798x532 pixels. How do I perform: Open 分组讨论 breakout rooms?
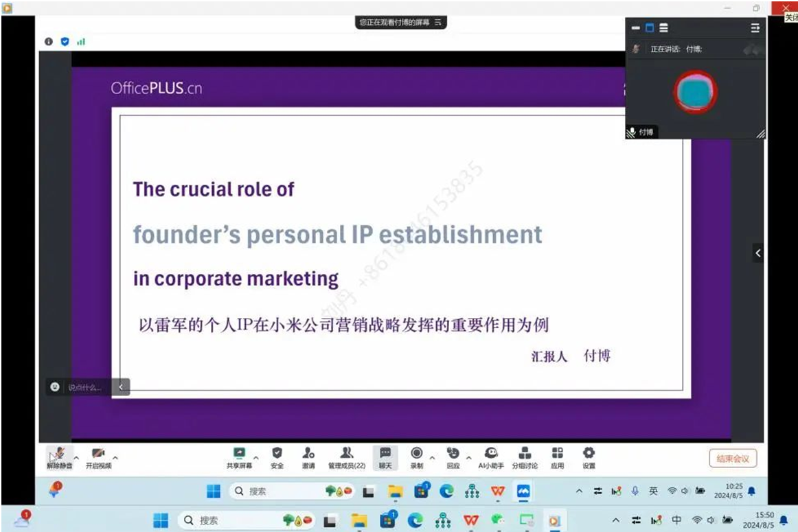pos(525,455)
